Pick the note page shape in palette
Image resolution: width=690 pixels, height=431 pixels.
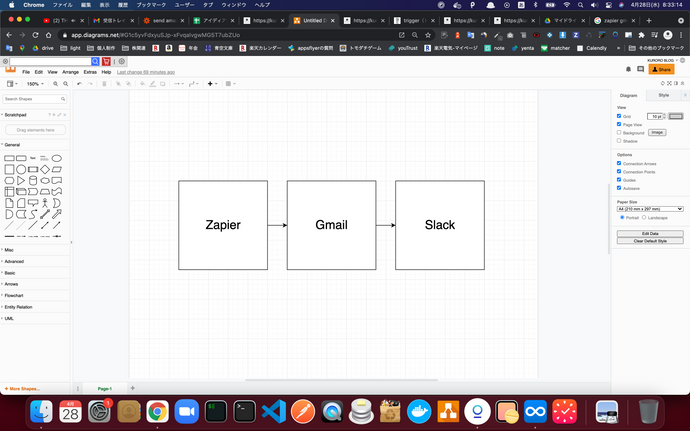9,203
